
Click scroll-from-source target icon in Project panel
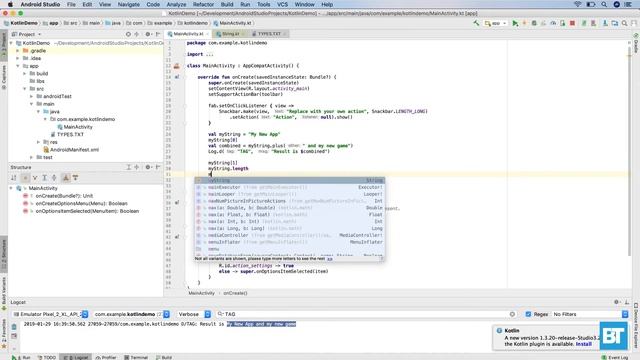(128, 34)
